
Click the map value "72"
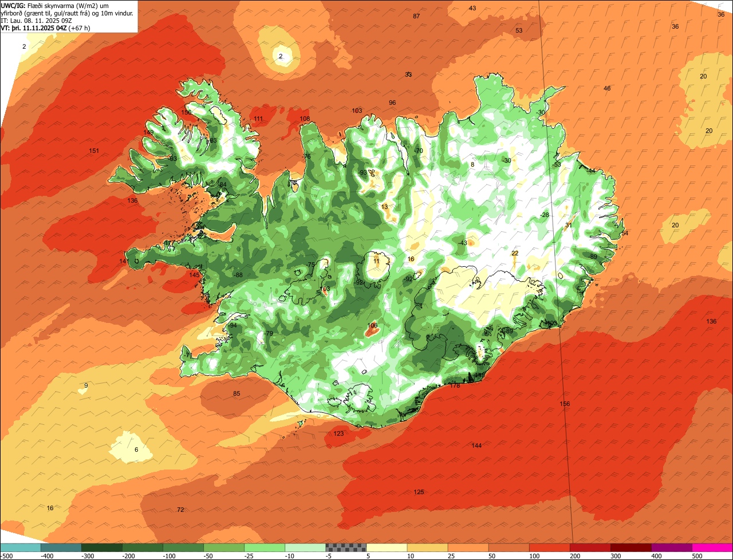click(180, 510)
